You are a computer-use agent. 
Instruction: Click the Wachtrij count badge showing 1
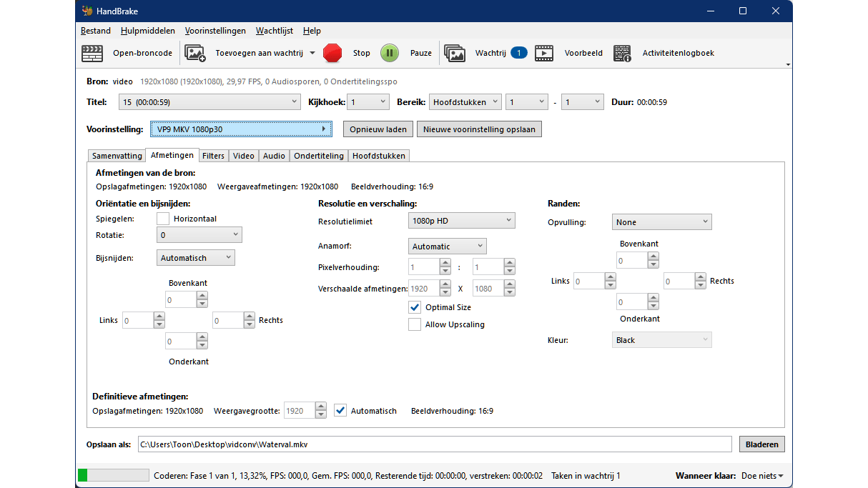pos(519,53)
